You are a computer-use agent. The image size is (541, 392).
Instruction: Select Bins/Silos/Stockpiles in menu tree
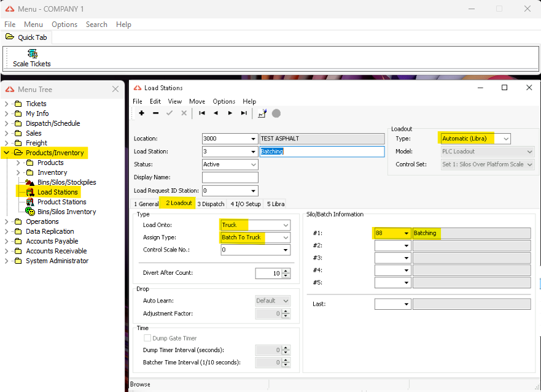66,182
